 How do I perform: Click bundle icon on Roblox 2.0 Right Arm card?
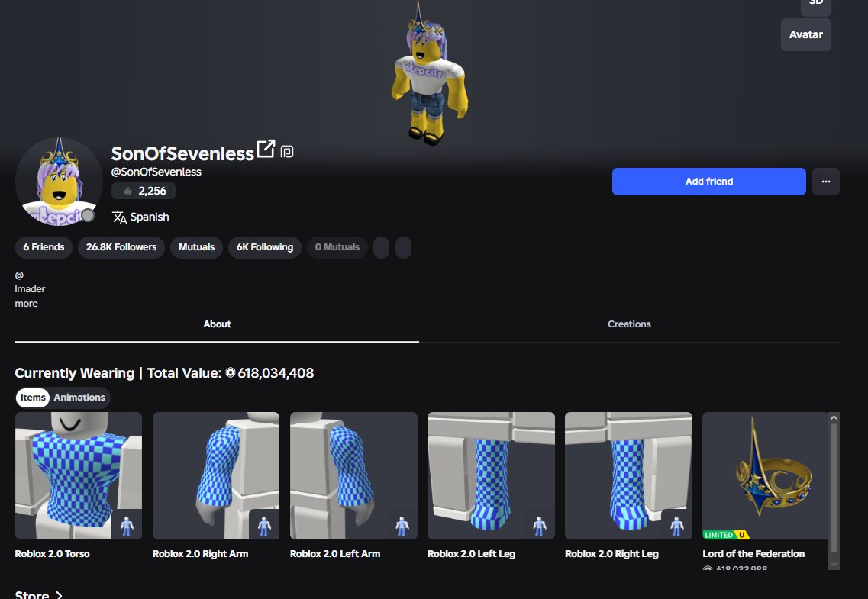point(264,525)
